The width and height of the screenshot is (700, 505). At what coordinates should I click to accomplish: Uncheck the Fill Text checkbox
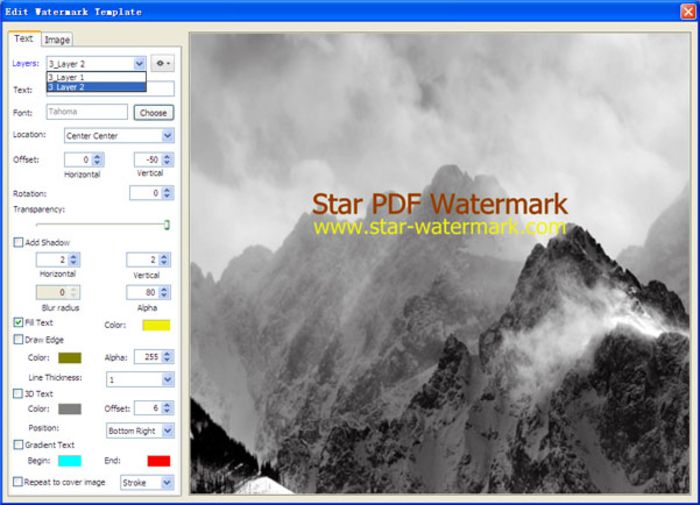pos(18,322)
